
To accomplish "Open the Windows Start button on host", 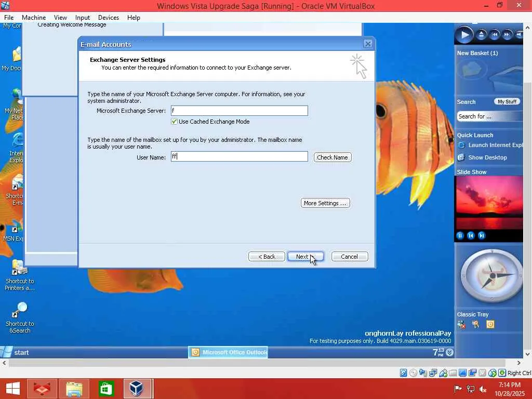I will pyautogui.click(x=13, y=389).
